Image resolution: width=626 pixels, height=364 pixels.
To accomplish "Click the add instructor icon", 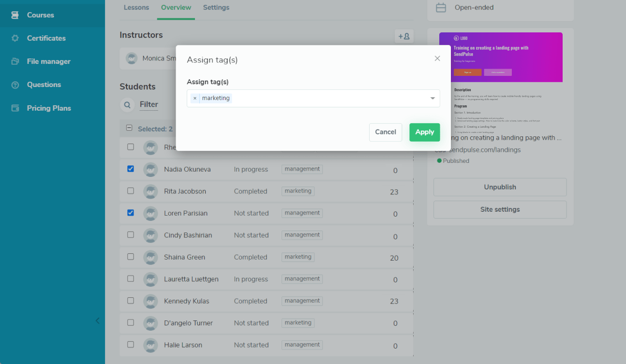I will point(403,36).
